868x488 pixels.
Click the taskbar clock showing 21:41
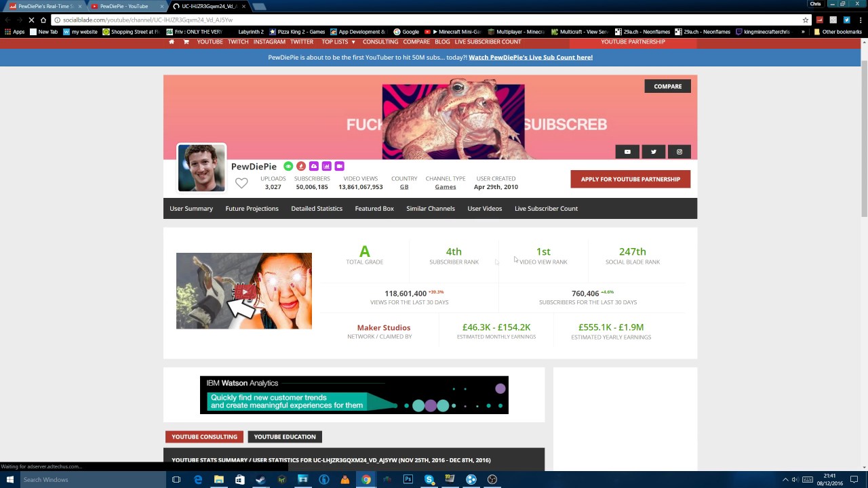tap(829, 479)
